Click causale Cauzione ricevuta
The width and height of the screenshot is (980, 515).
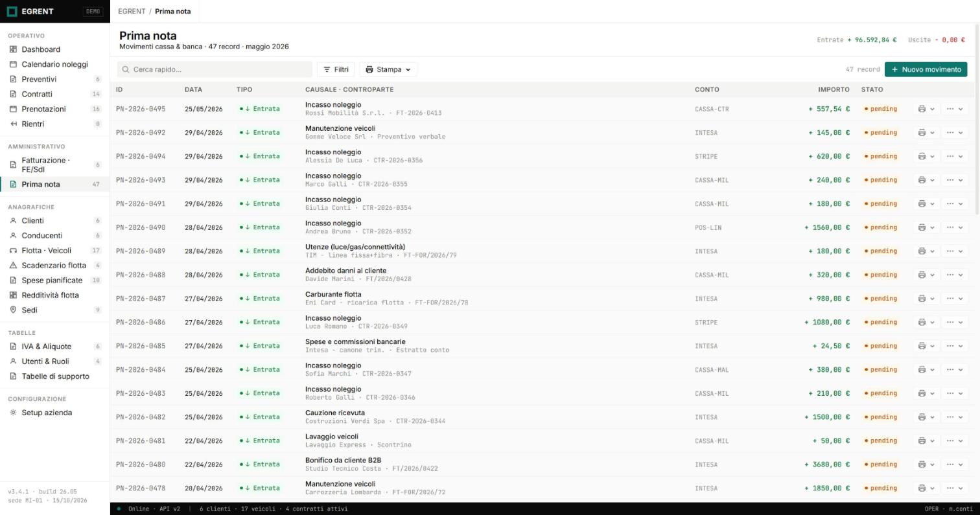[x=335, y=413]
